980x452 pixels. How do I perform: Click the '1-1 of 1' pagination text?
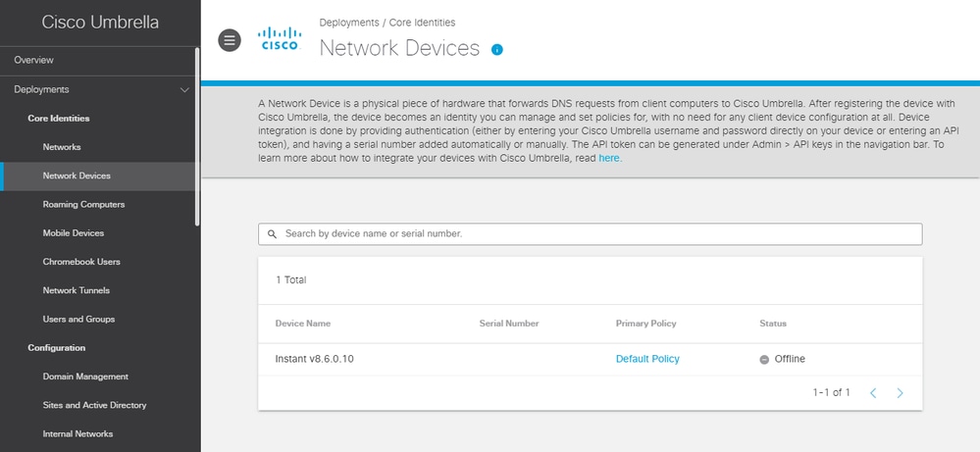pos(831,393)
